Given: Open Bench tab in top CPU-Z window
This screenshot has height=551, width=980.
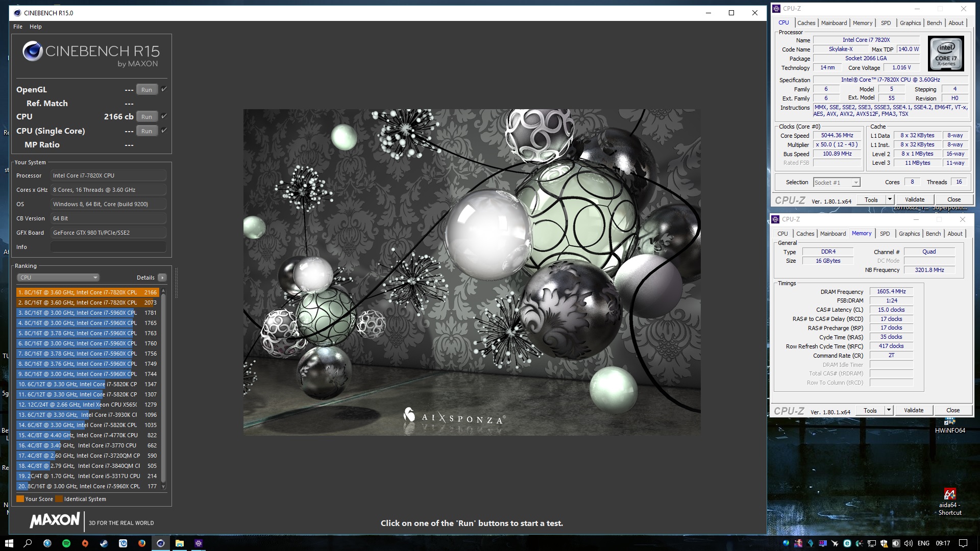Looking at the screenshot, I should point(934,23).
